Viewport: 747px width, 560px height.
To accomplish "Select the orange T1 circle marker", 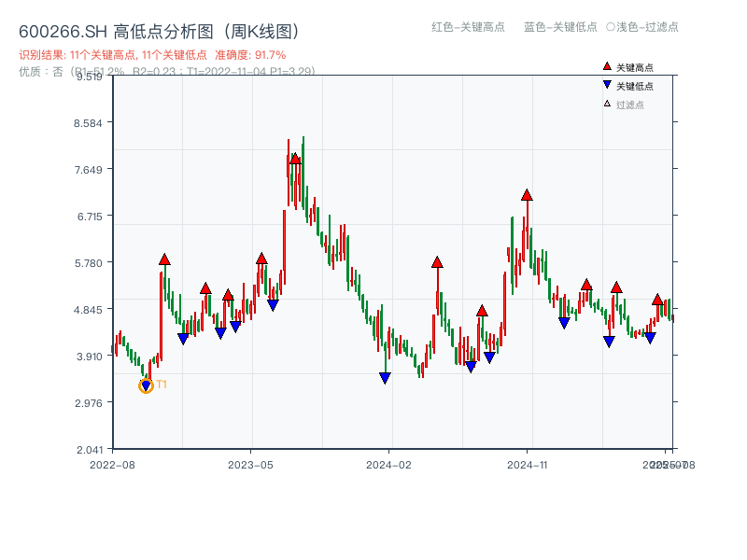I will [146, 385].
